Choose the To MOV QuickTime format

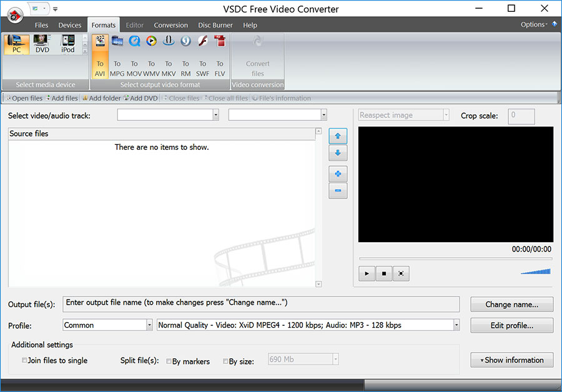pyautogui.click(x=134, y=56)
